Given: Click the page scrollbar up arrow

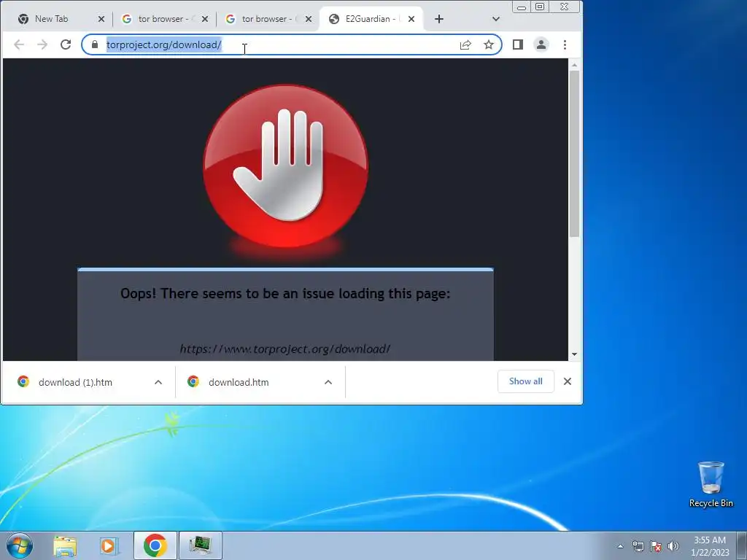Looking at the screenshot, I should click(575, 65).
